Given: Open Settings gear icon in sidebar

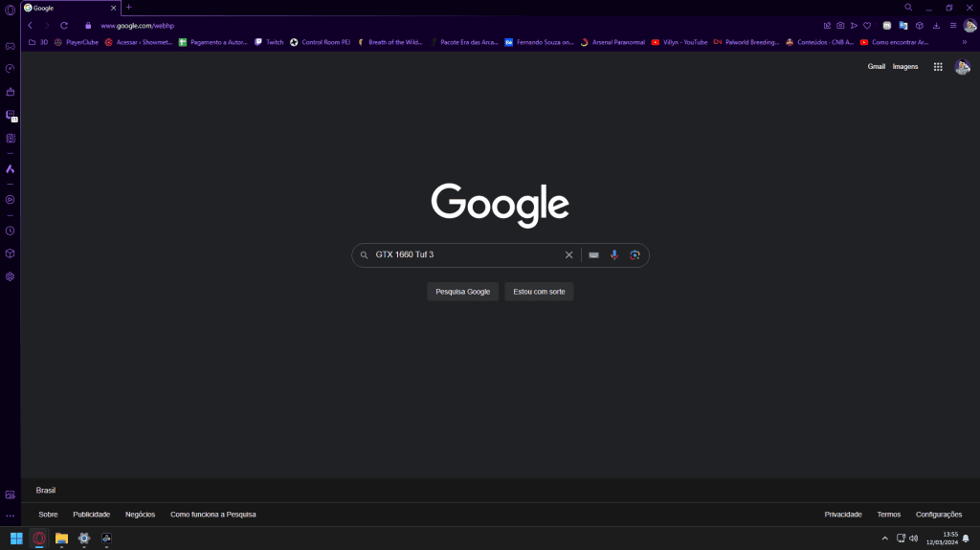Looking at the screenshot, I should pyautogui.click(x=10, y=276).
